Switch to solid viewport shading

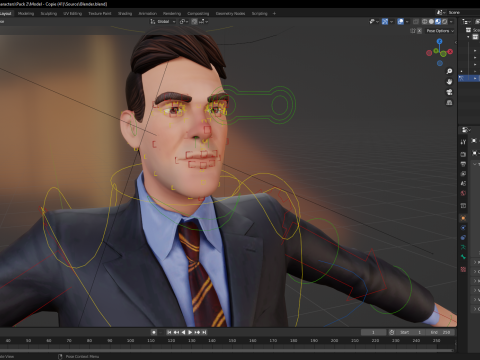[x=431, y=21]
